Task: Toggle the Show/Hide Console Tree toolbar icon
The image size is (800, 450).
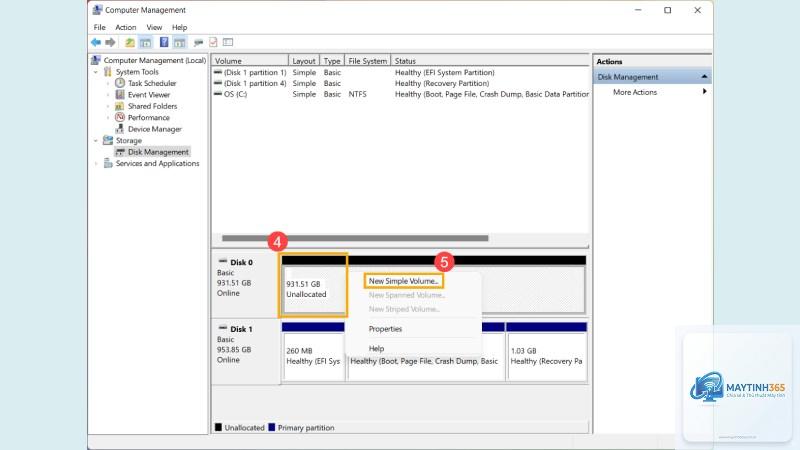Action: pyautogui.click(x=145, y=42)
